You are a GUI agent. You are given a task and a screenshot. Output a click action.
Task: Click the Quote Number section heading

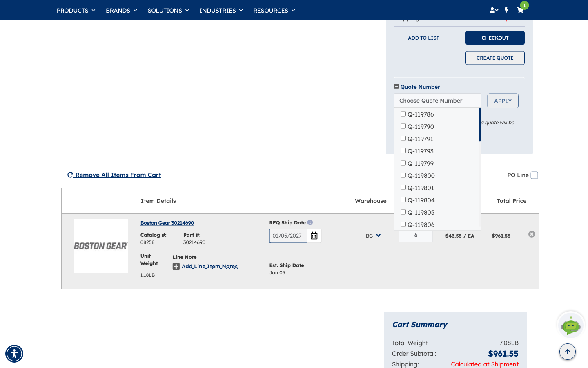click(x=420, y=87)
